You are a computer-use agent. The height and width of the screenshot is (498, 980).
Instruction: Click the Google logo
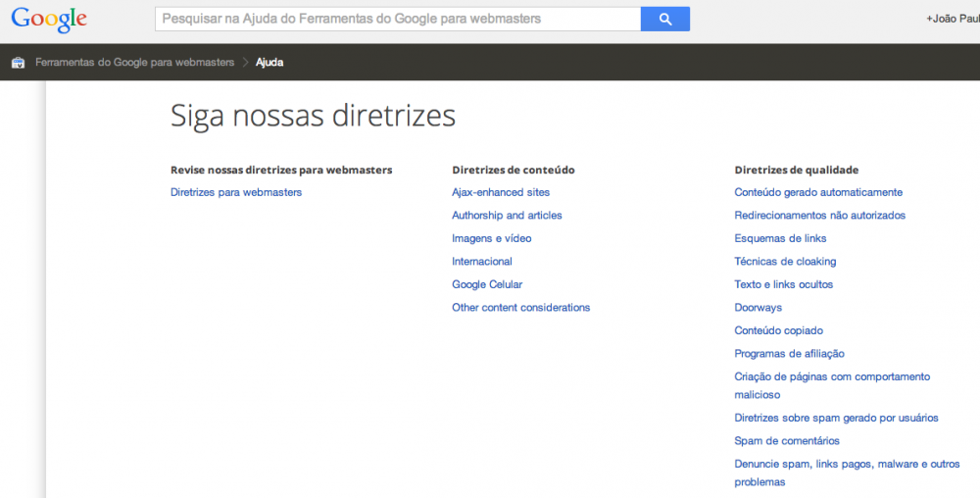pyautogui.click(x=49, y=19)
